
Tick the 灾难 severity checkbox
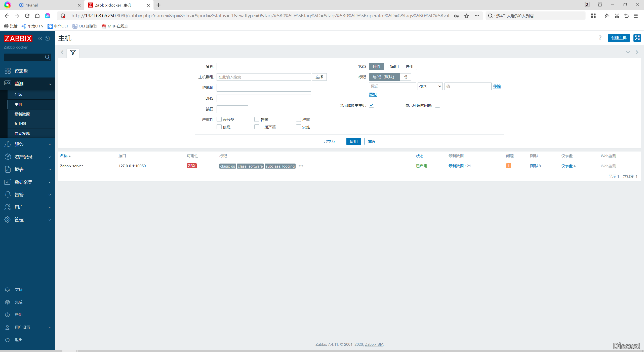coord(298,127)
